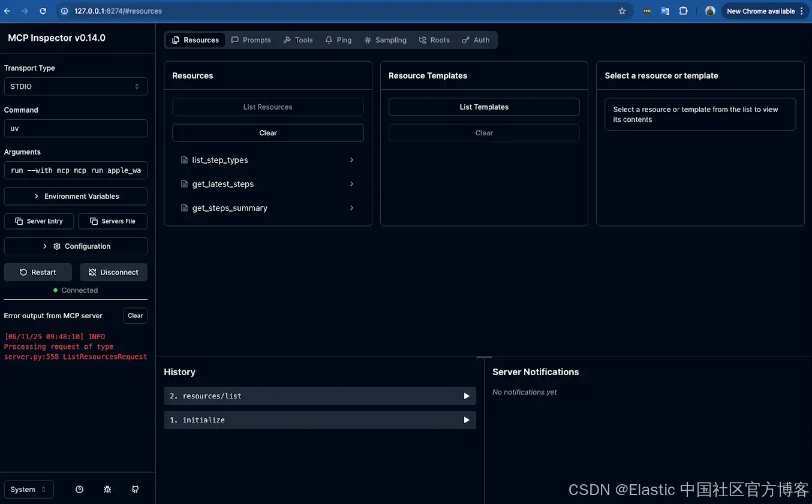
Task: Clear the Resources list
Action: [x=268, y=133]
